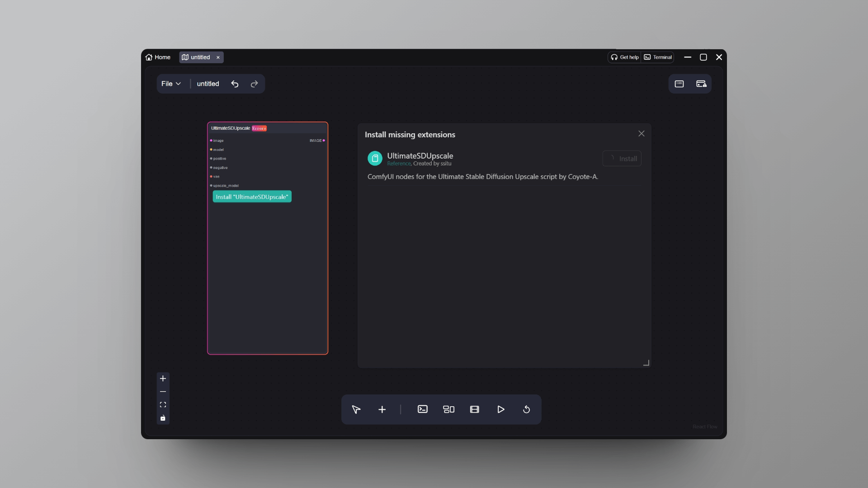
Task: Click the UltimateSDUpscale extension icon
Action: click(x=375, y=158)
